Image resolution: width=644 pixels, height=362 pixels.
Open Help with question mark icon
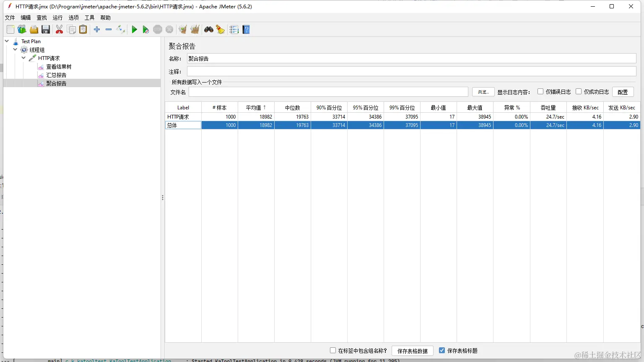(246, 29)
